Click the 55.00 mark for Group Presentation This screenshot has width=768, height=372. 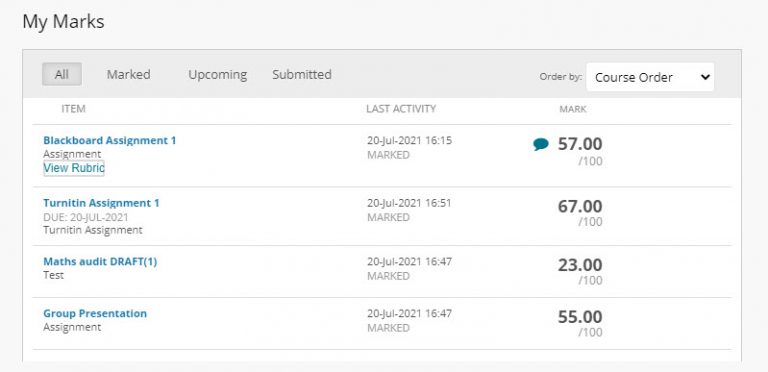click(x=580, y=317)
